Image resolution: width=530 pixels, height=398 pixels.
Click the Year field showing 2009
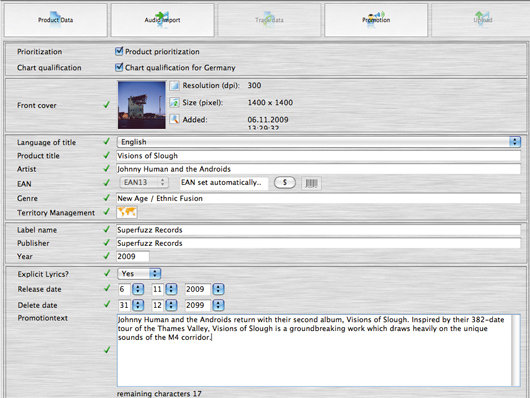click(x=132, y=256)
